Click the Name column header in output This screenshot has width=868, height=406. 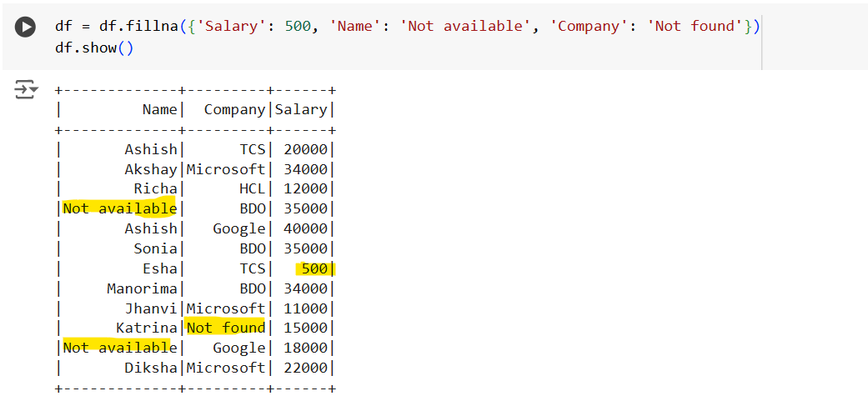pyautogui.click(x=159, y=109)
